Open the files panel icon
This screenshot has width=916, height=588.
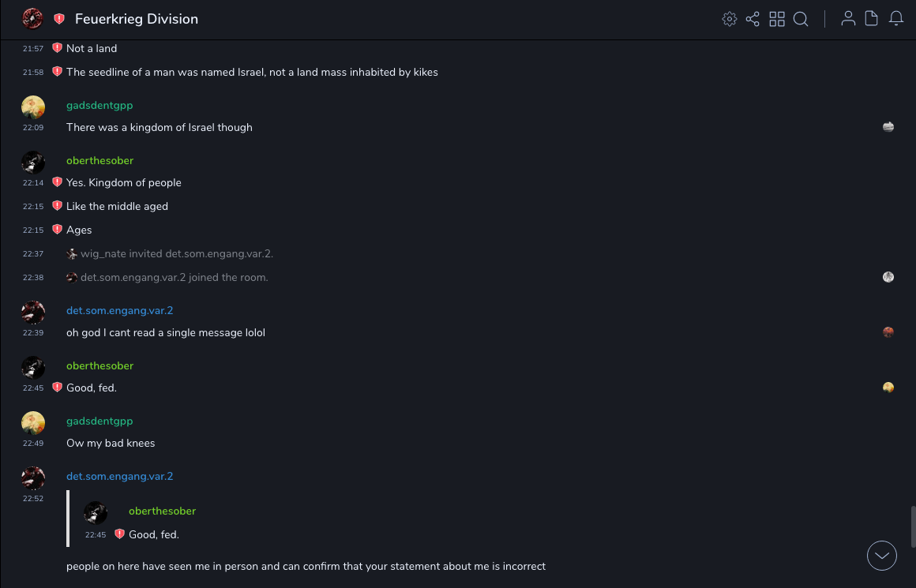(872, 19)
